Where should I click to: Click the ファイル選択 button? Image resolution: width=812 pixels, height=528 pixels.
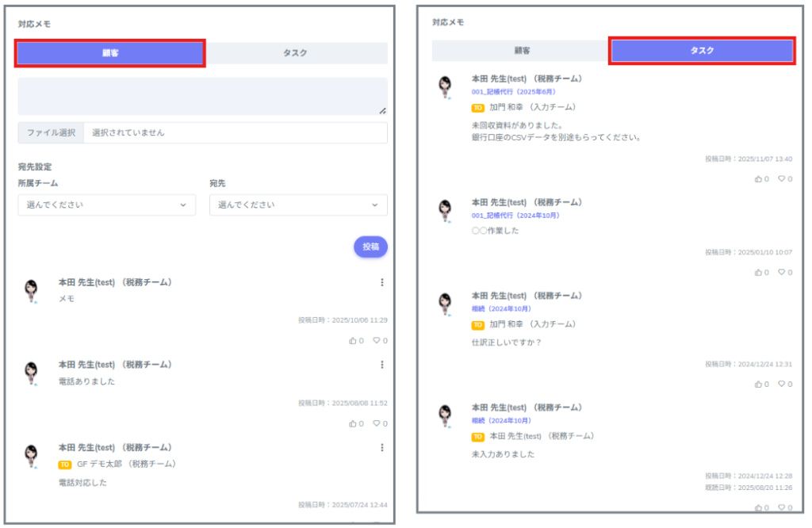click(x=51, y=132)
